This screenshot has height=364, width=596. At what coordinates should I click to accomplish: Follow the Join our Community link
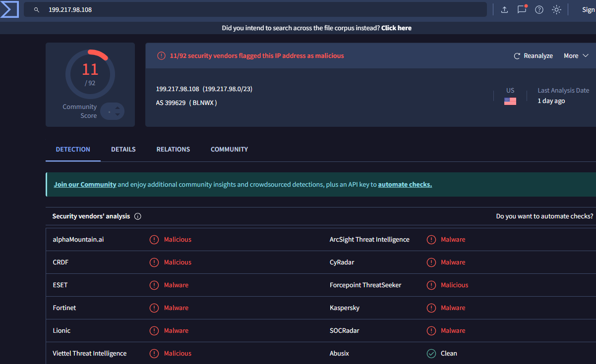pyautogui.click(x=85, y=184)
